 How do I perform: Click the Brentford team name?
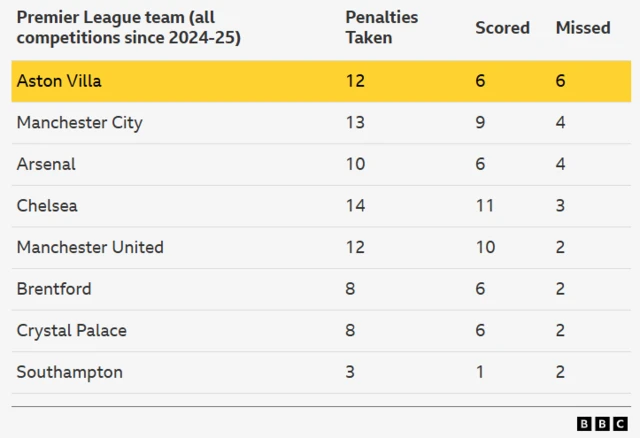[x=54, y=289]
